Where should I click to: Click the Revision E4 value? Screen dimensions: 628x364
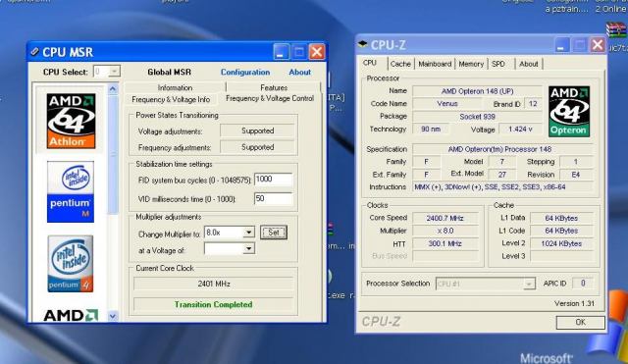coord(576,175)
